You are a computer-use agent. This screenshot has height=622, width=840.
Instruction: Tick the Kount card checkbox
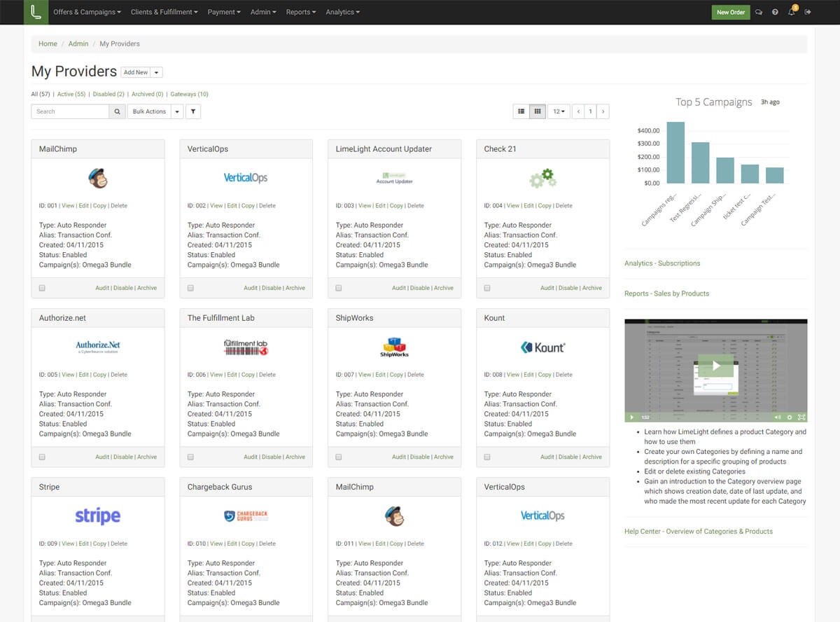point(487,457)
